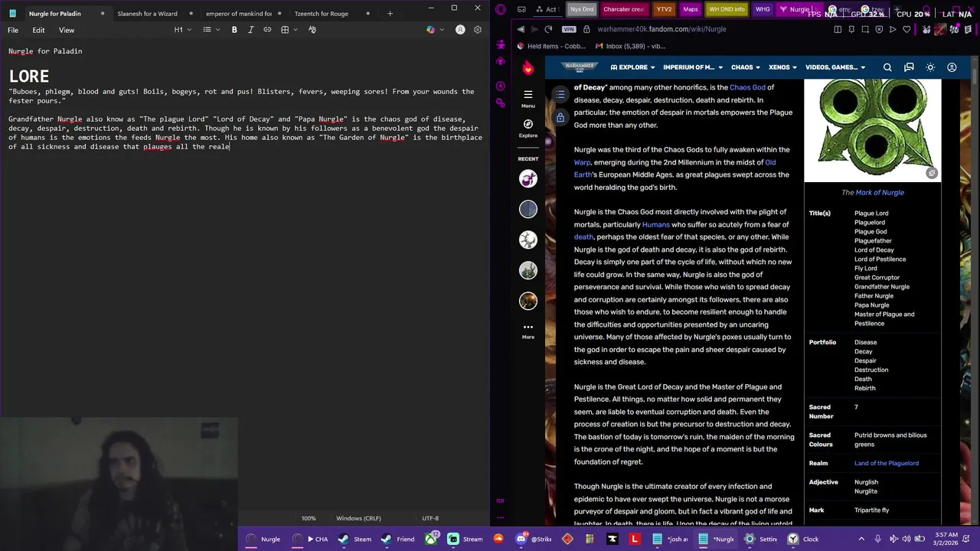Bookmark page with heart icon

click(x=906, y=29)
